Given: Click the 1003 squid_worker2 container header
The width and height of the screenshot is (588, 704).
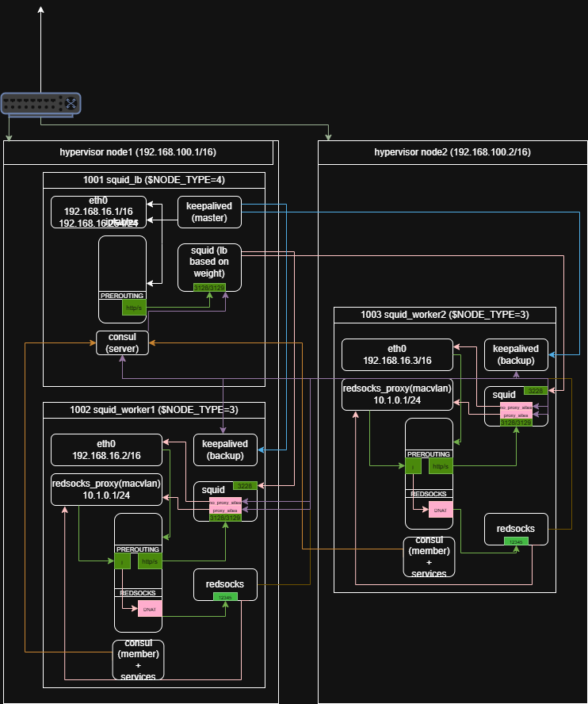Looking at the screenshot, I should pos(445,315).
